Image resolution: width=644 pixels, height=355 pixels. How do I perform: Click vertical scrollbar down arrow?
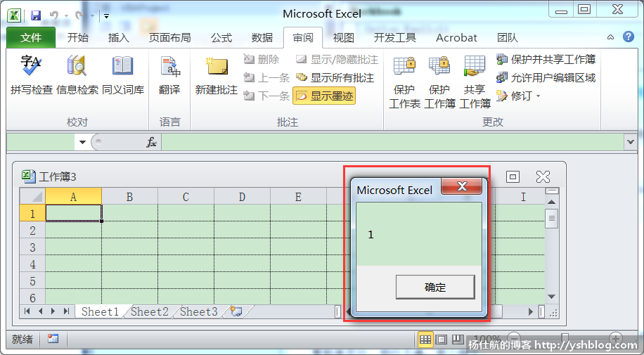pos(552,297)
